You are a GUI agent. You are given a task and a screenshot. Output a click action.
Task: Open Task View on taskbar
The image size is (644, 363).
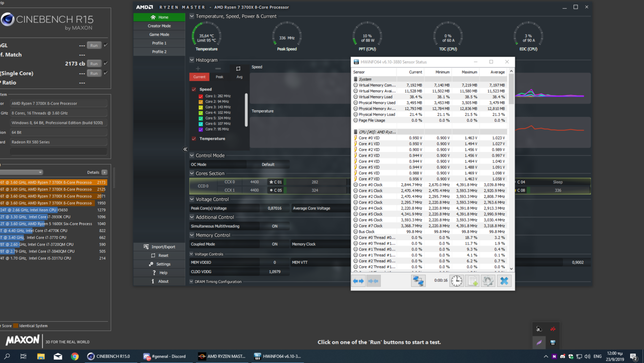click(23, 356)
